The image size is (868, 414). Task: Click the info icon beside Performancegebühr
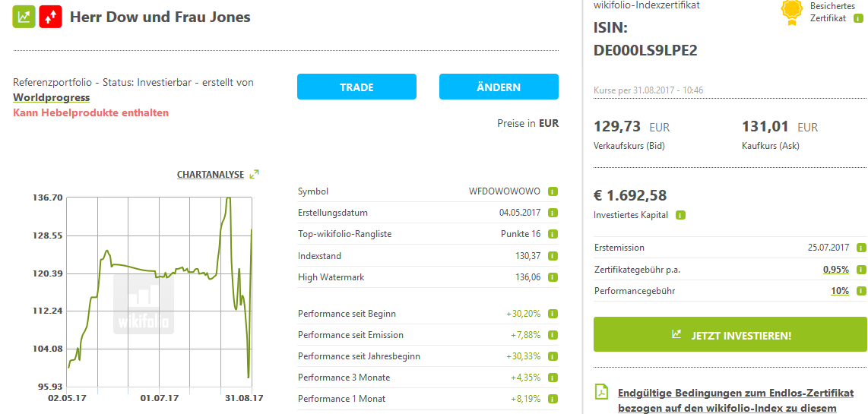(x=860, y=291)
